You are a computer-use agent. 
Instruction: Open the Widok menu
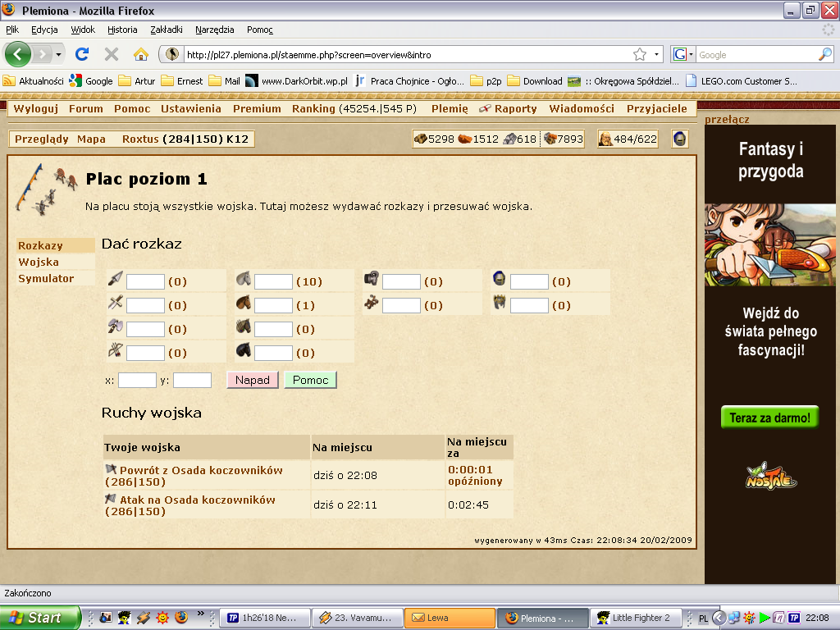point(83,30)
